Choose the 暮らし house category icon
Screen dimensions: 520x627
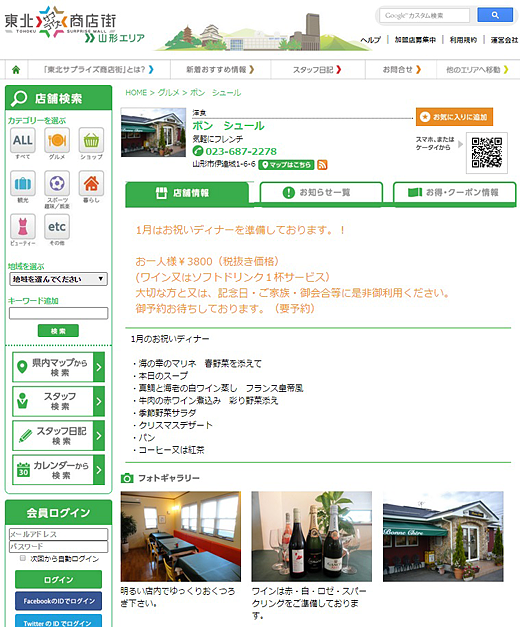point(91,184)
